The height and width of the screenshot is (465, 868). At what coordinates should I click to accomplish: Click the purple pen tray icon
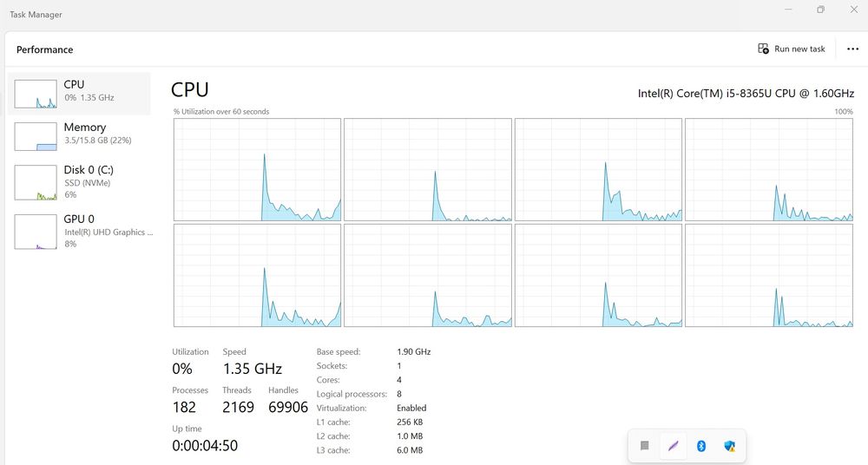pyautogui.click(x=674, y=446)
